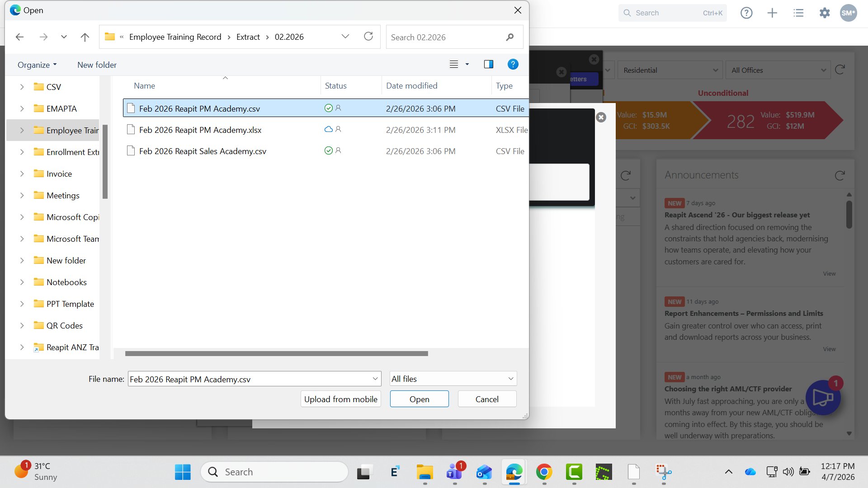Click the Upload from mobile button
Viewport: 868px width, 488px height.
pyautogui.click(x=340, y=399)
